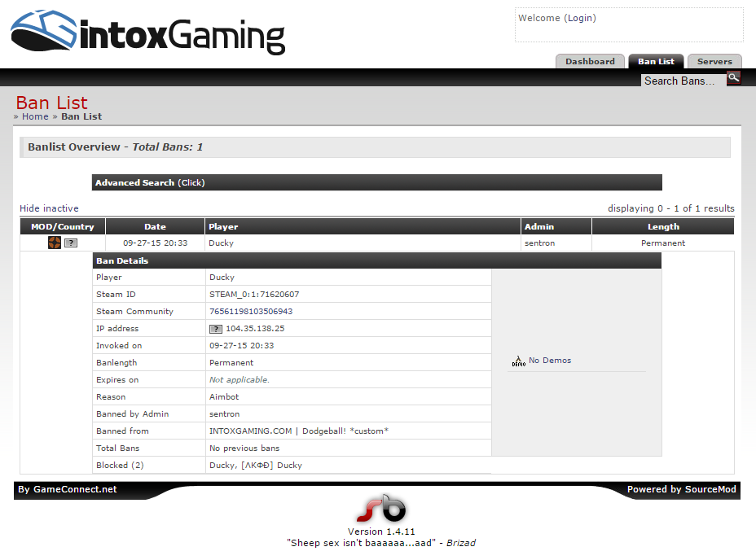756x560 pixels.
Task: Select the Ban List tab
Action: tap(656, 62)
